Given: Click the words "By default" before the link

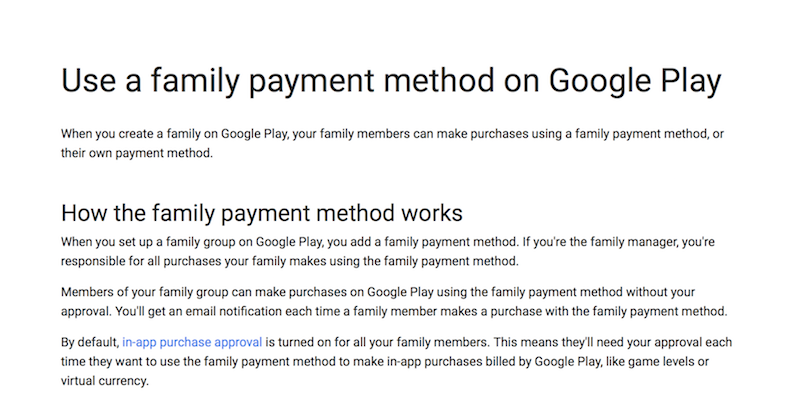Looking at the screenshot, I should click(89, 342).
